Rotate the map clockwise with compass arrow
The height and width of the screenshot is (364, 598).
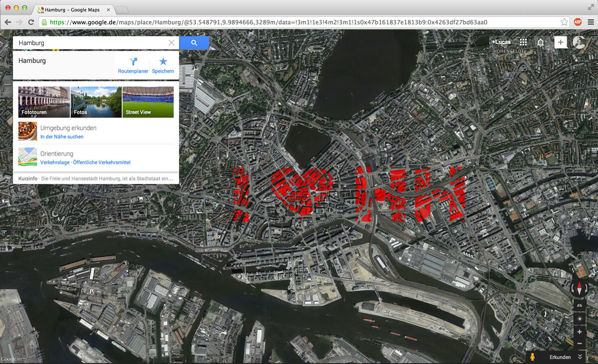click(585, 288)
